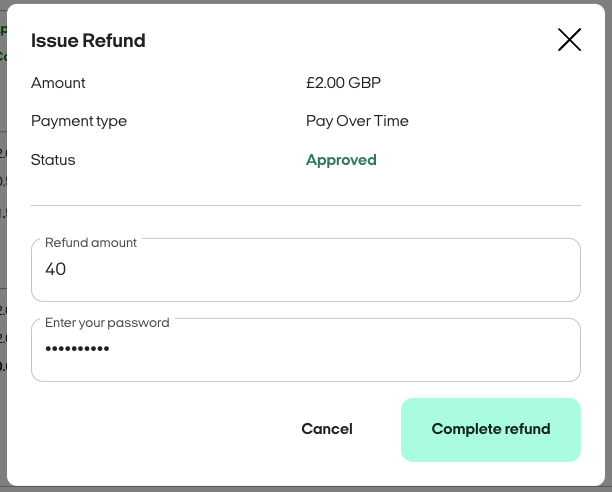Click the Pay Over Time value
The width and height of the screenshot is (612, 492).
[x=357, y=121]
